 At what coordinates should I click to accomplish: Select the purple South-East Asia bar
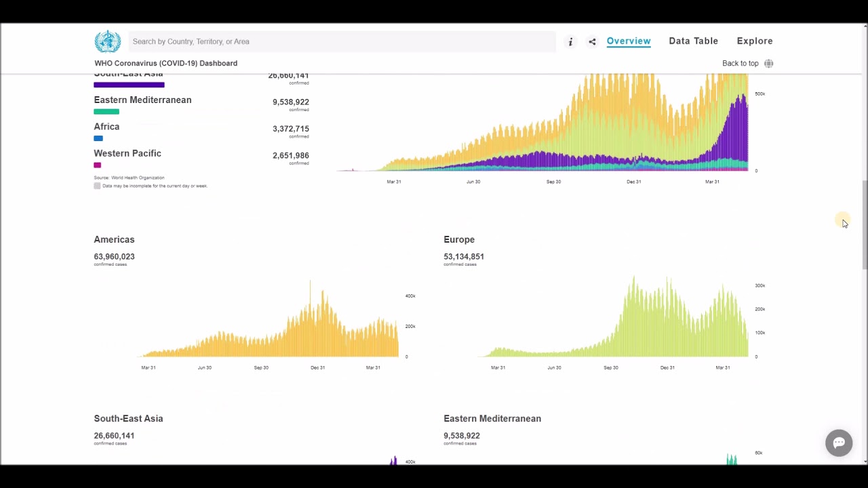tap(129, 85)
